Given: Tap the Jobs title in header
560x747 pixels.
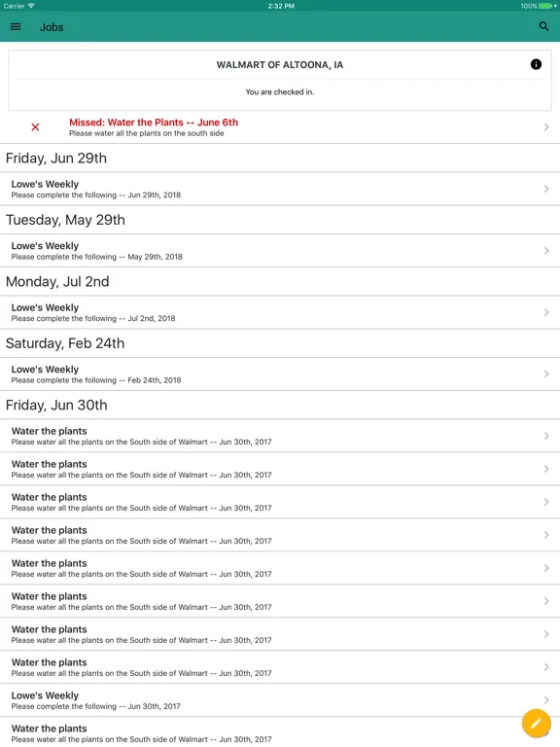Looking at the screenshot, I should pyautogui.click(x=52, y=27).
